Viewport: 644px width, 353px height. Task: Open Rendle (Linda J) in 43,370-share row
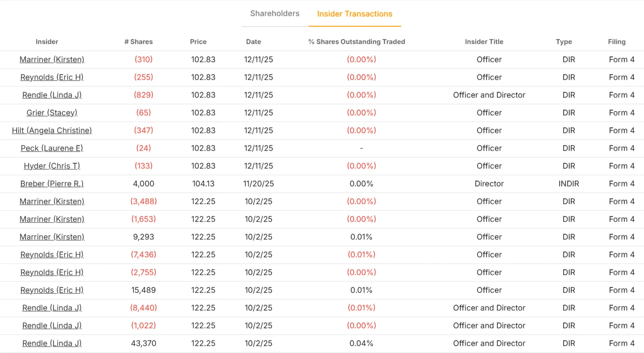coord(52,343)
